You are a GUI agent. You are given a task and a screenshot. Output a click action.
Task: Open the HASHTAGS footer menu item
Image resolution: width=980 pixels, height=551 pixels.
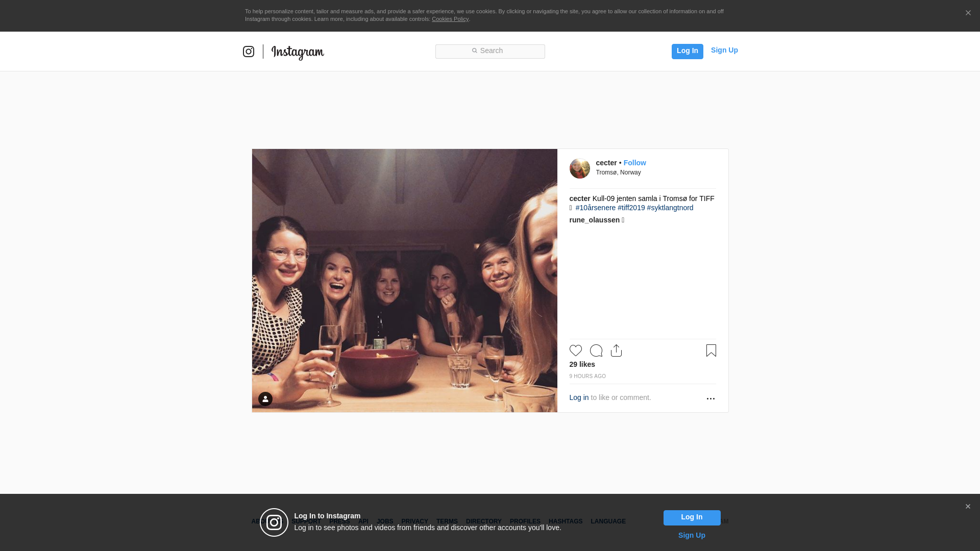click(565, 521)
